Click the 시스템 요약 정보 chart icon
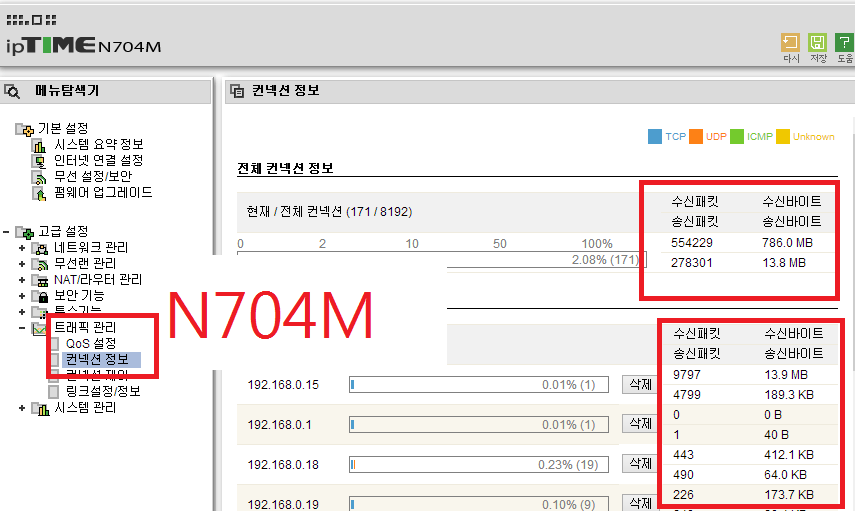This screenshot has width=855, height=511. (x=39, y=146)
